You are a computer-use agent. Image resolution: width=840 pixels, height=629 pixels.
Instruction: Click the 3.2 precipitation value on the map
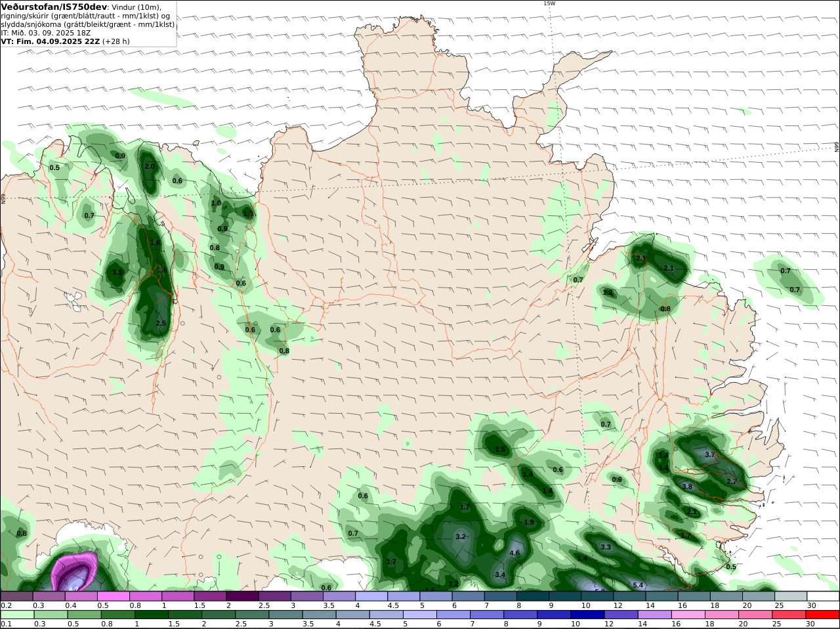[x=461, y=536]
